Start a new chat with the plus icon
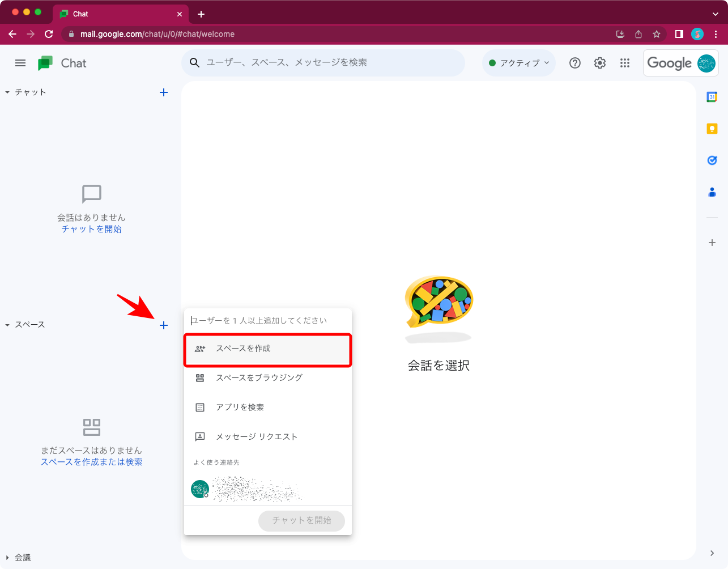This screenshot has width=728, height=569. (164, 92)
